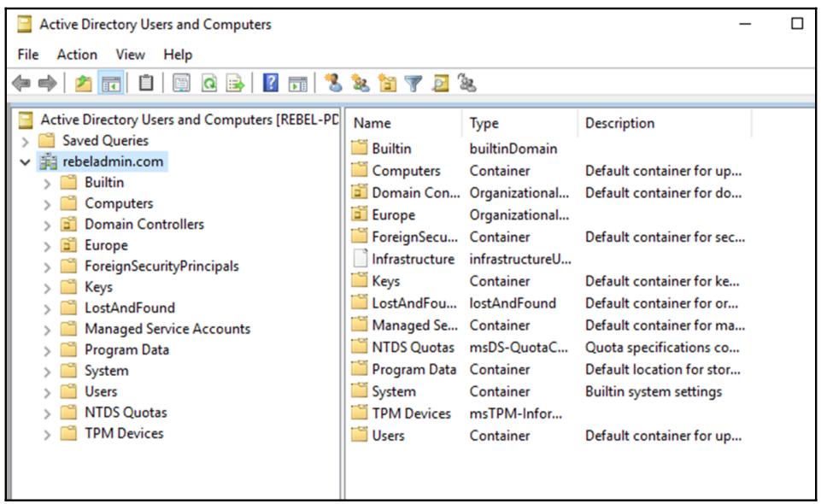Screen dimensions: 821x504
Task: Toggle the Show/Hide Console Tree button
Action: (110, 83)
